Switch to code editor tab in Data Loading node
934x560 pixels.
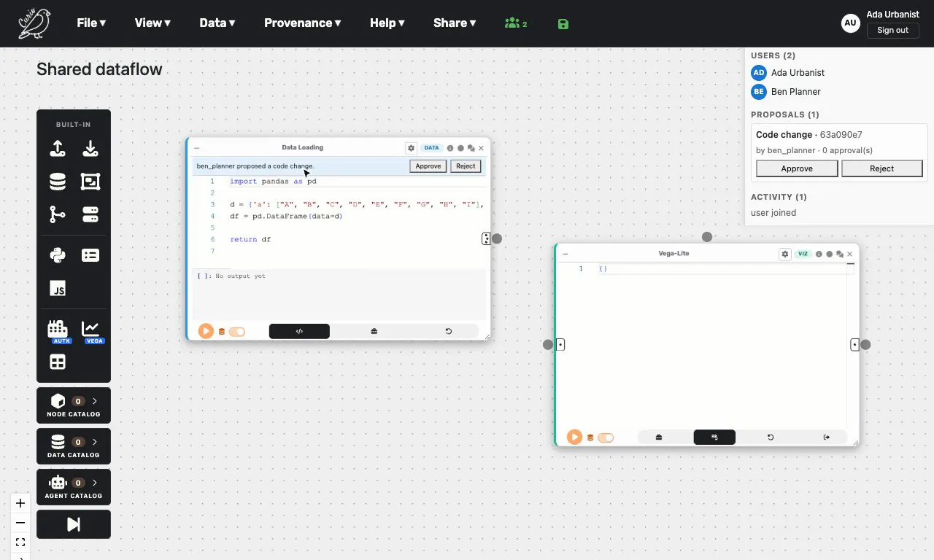point(299,331)
